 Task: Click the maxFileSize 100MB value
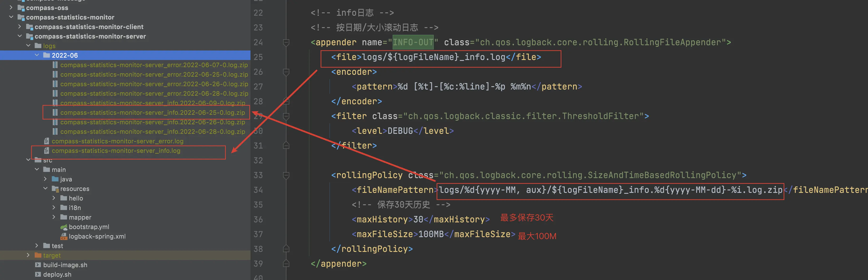[x=431, y=234]
